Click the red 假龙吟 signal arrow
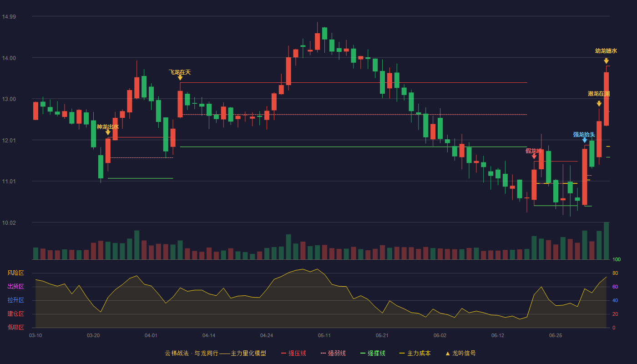The image size is (637, 364). [x=534, y=157]
